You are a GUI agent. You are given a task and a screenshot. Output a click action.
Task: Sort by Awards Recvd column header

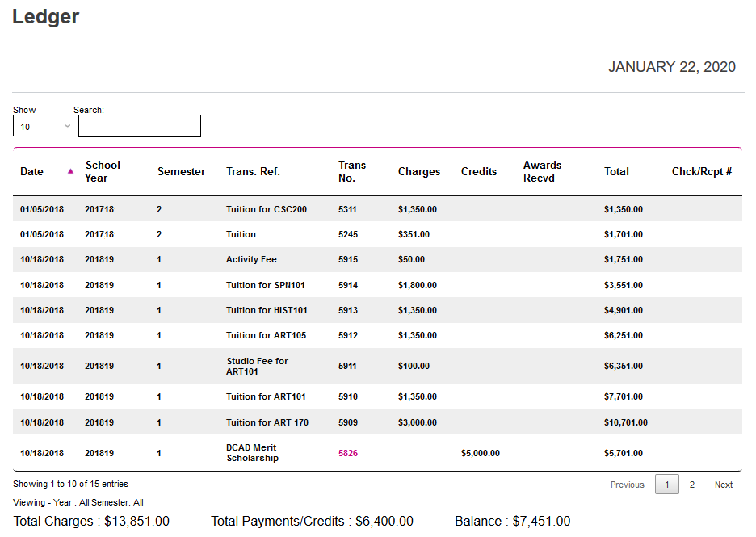click(542, 171)
